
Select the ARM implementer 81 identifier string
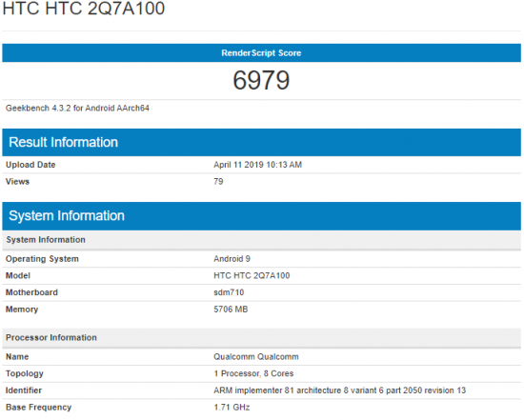pos(339,390)
